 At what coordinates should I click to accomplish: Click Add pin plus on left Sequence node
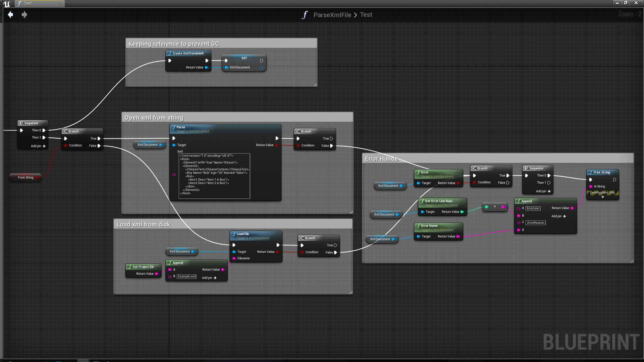(44, 146)
